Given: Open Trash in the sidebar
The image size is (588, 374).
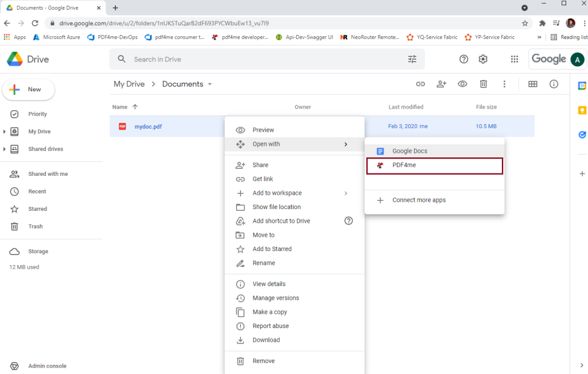Looking at the screenshot, I should (x=35, y=226).
